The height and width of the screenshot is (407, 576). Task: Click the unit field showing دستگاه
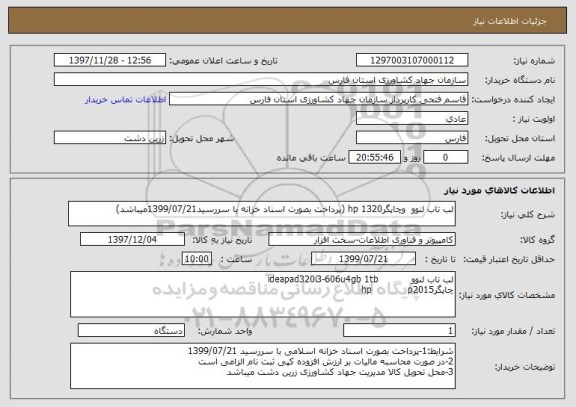(131, 331)
